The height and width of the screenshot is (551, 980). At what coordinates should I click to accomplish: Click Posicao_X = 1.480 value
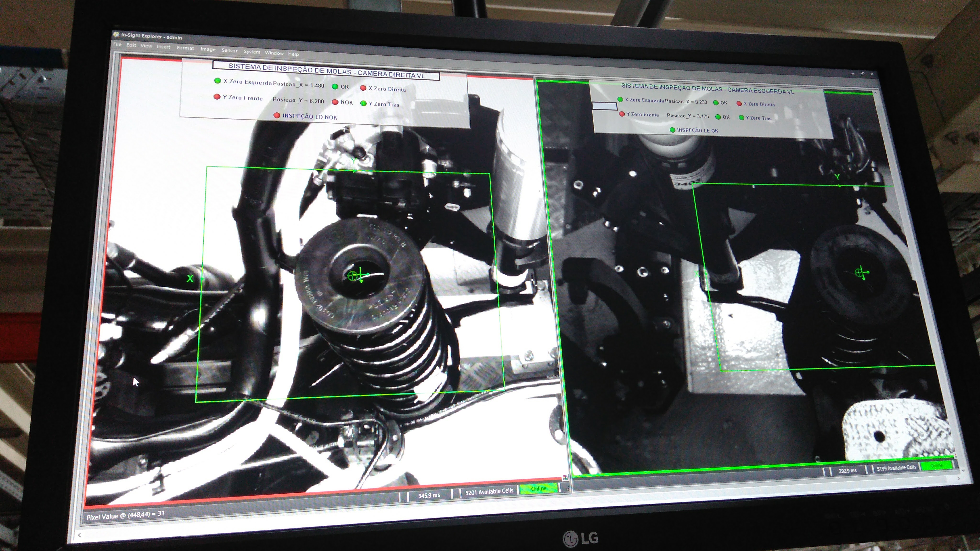[x=299, y=84]
